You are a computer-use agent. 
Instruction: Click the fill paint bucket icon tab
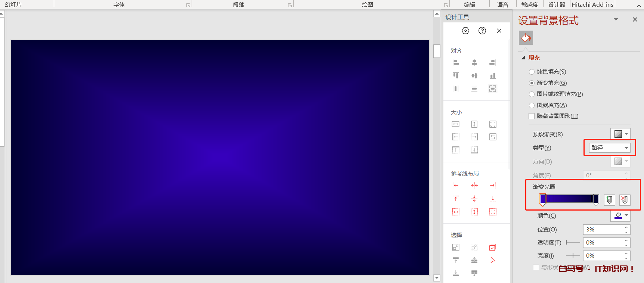point(526,38)
